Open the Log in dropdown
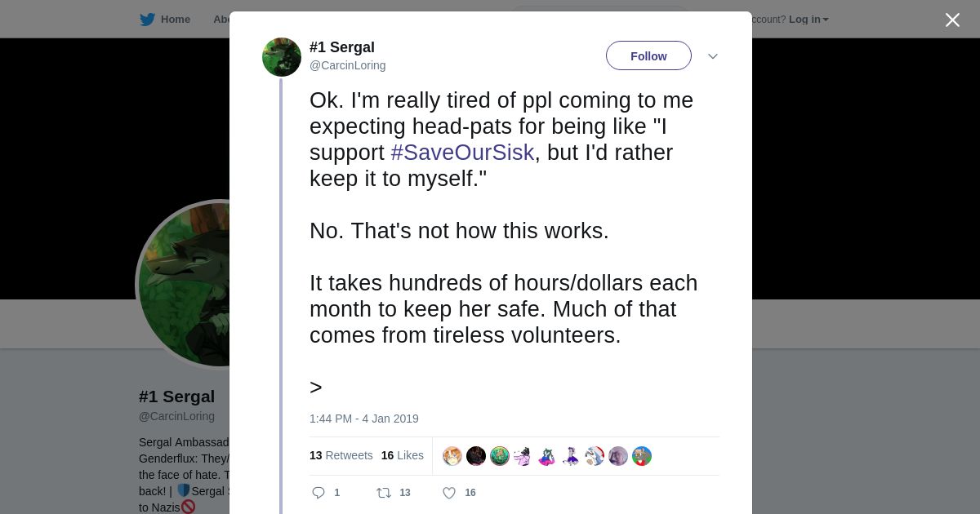Viewport: 980px width, 514px height. pos(808,20)
